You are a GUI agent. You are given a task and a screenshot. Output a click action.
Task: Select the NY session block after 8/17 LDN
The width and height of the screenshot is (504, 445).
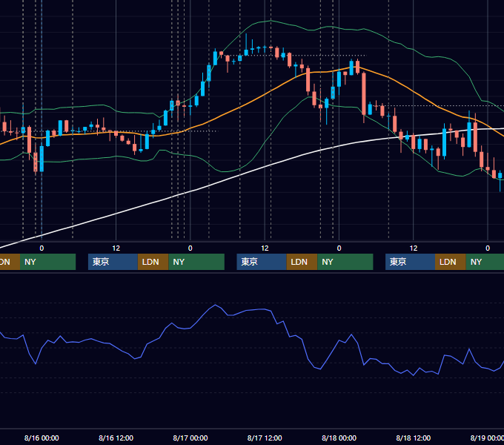click(345, 262)
